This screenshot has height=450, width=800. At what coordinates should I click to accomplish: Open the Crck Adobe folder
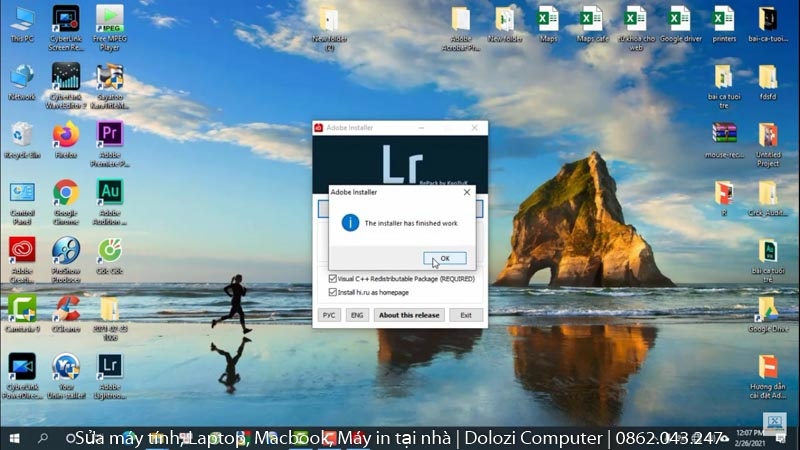point(768,199)
